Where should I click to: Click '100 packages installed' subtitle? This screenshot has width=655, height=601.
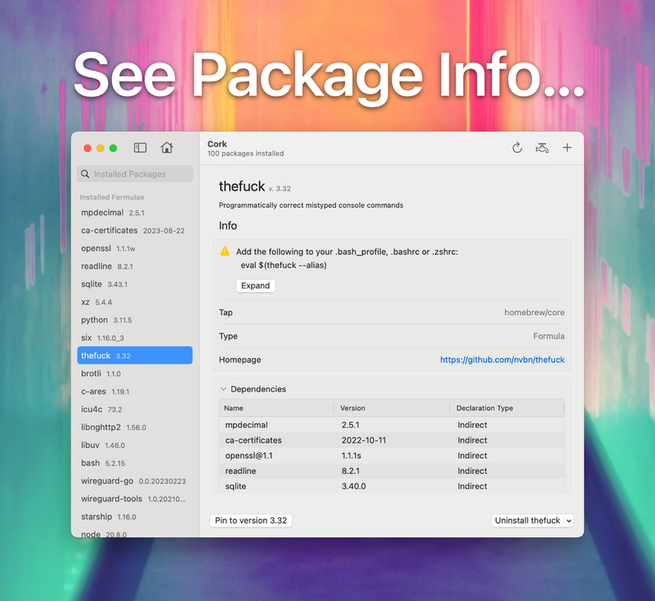(246, 154)
